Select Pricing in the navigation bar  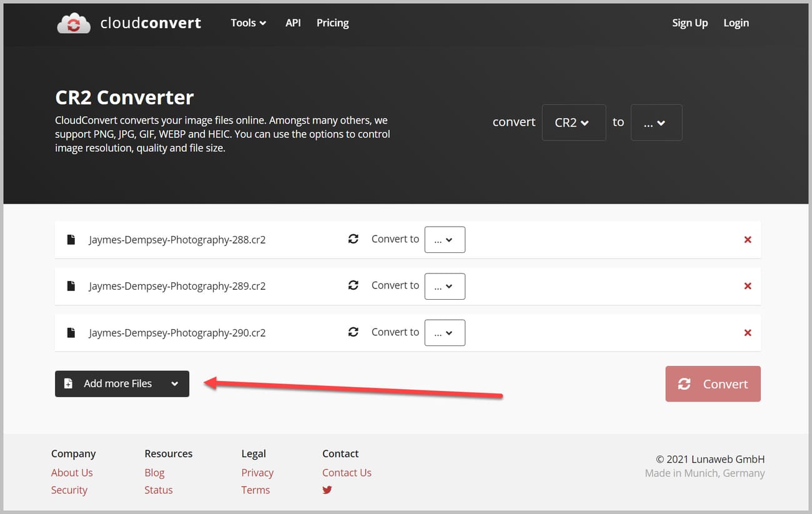332,22
